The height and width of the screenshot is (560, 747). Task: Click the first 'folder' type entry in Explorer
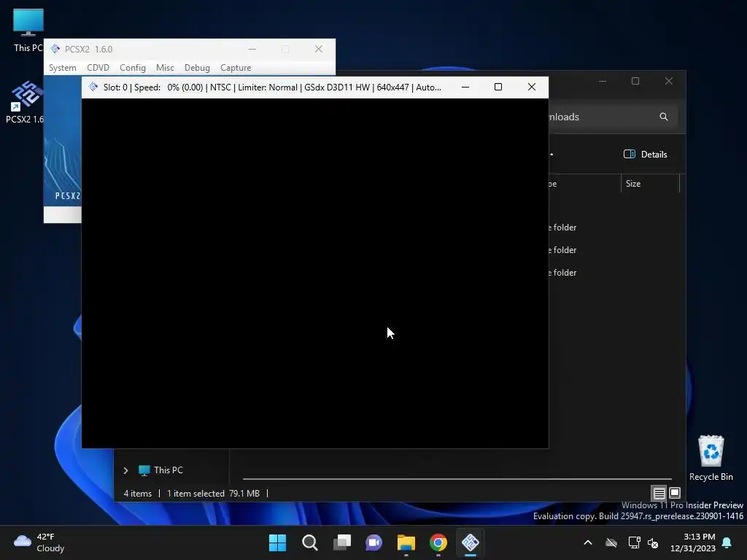(562, 227)
